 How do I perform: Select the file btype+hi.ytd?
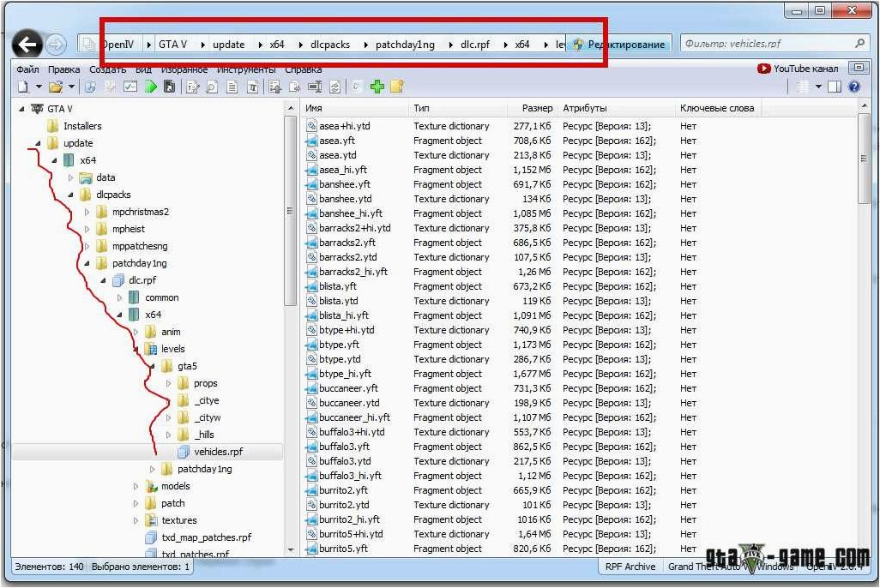(x=347, y=331)
